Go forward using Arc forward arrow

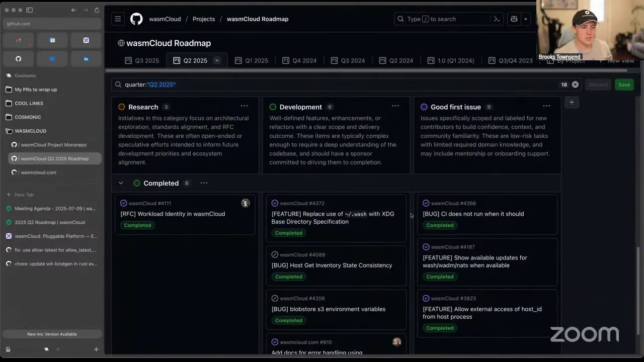[86, 10]
